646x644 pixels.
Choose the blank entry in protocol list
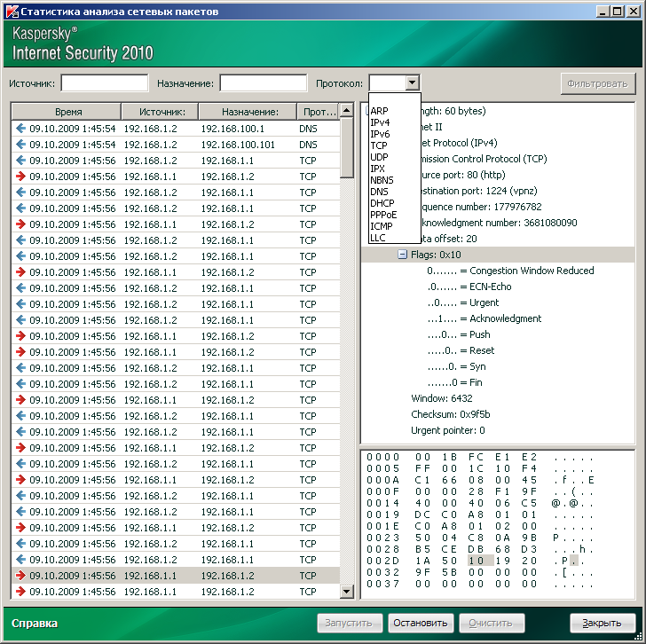(x=394, y=99)
